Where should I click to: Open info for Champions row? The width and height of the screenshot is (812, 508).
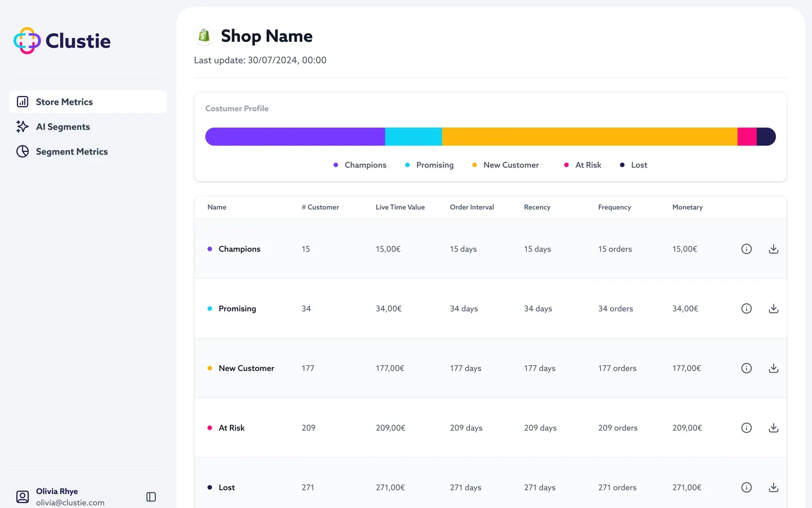(x=747, y=249)
